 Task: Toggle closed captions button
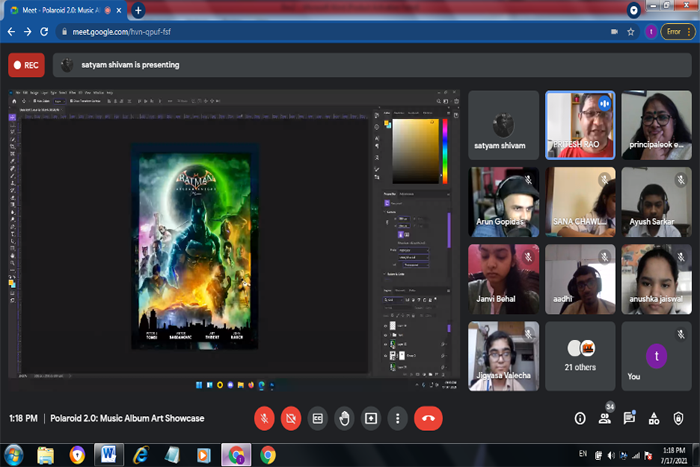click(317, 418)
